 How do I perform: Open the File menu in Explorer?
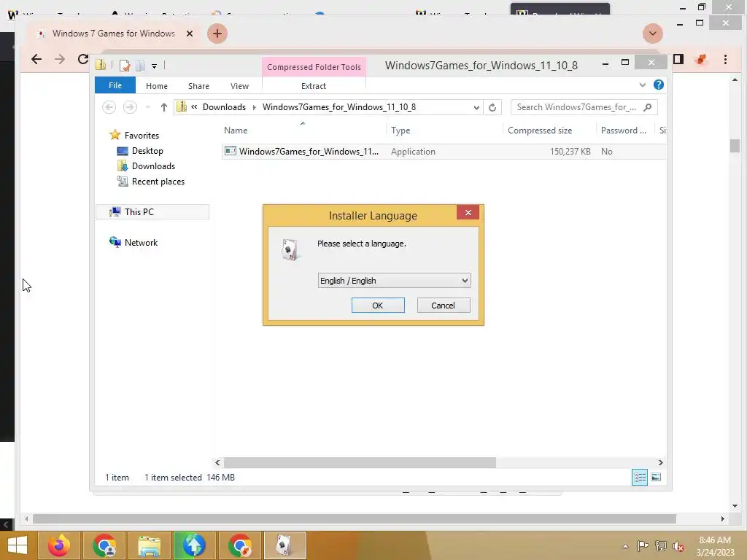click(x=115, y=85)
